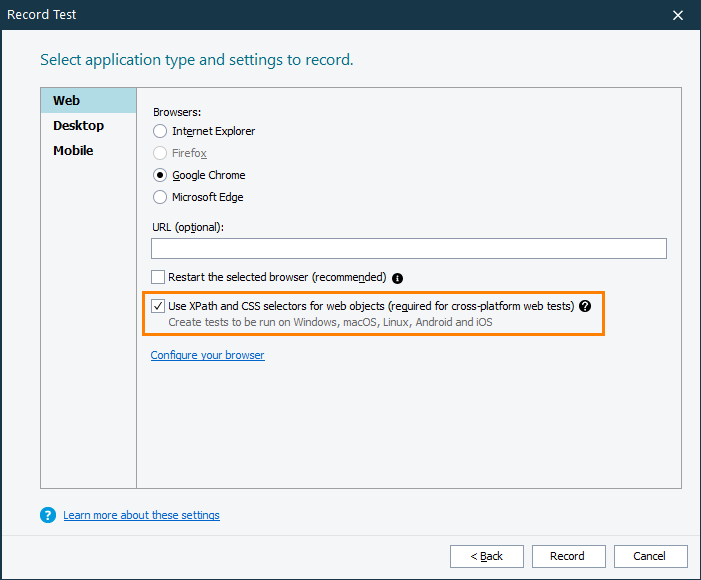
Task: Click the help icon next to XPath option
Action: tap(585, 306)
